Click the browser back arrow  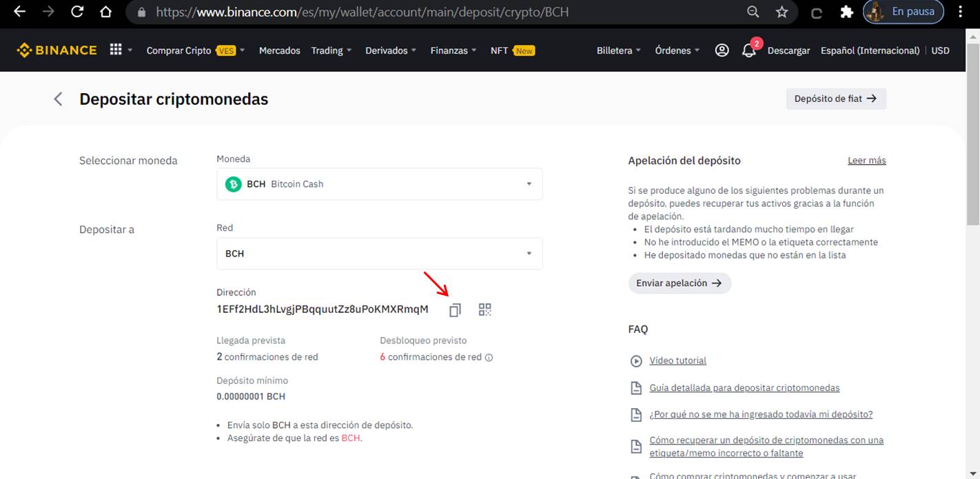pyautogui.click(x=19, y=12)
